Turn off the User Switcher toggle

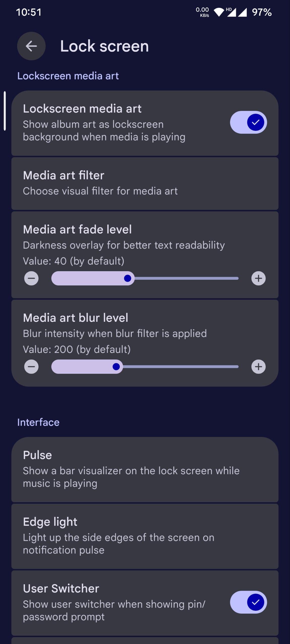[x=248, y=602]
